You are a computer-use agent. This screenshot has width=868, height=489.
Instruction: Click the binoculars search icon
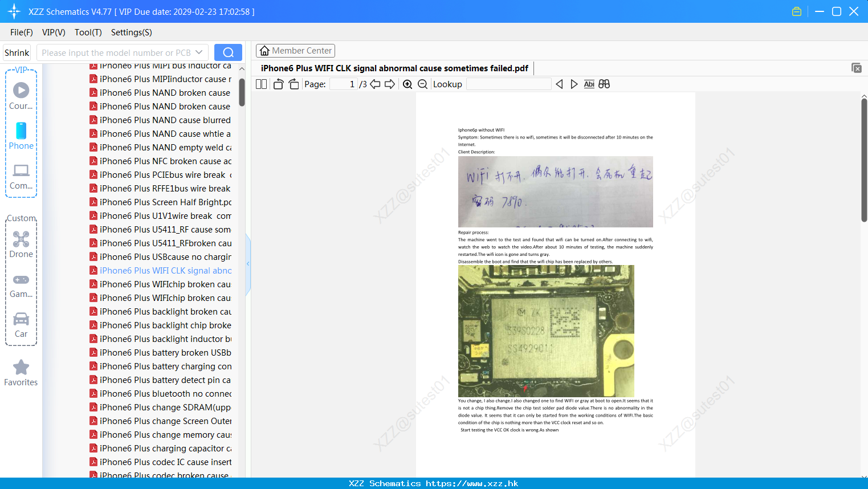(604, 84)
